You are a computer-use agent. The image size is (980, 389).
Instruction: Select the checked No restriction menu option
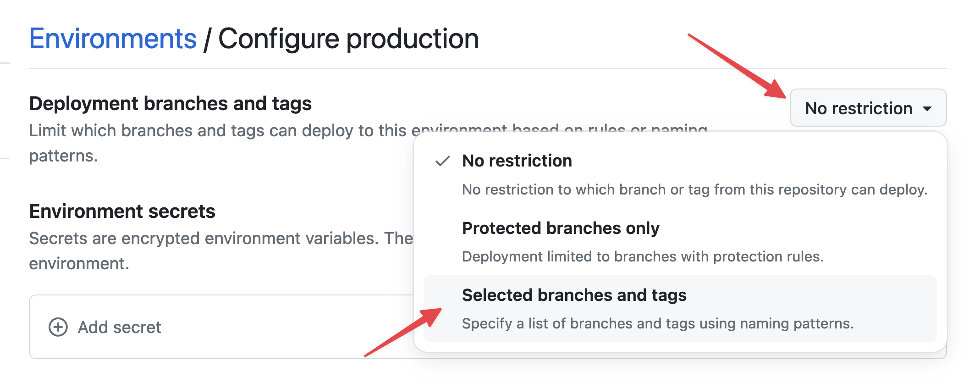517,161
